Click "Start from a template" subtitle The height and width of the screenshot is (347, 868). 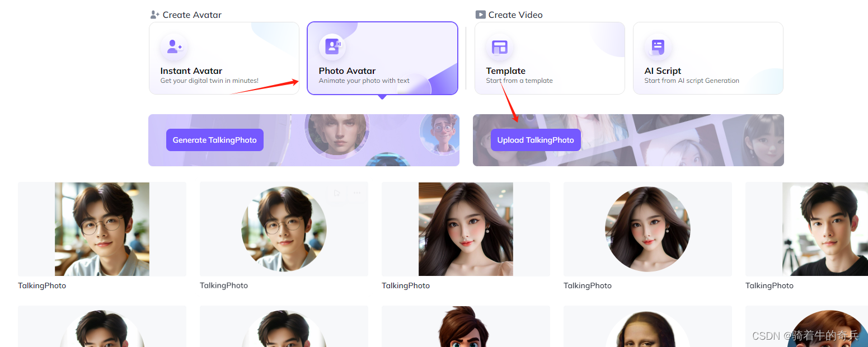tap(519, 81)
